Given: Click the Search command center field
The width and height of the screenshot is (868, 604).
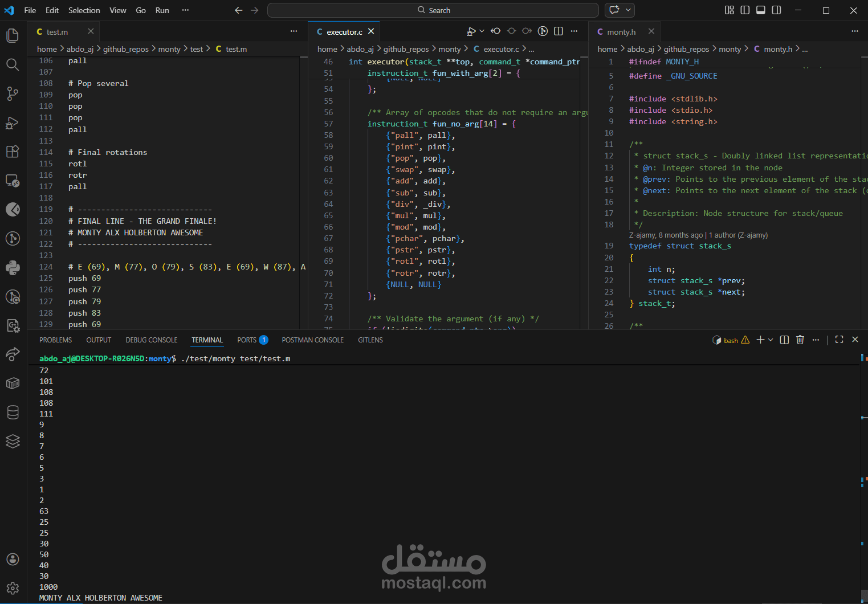Looking at the screenshot, I should pos(433,10).
